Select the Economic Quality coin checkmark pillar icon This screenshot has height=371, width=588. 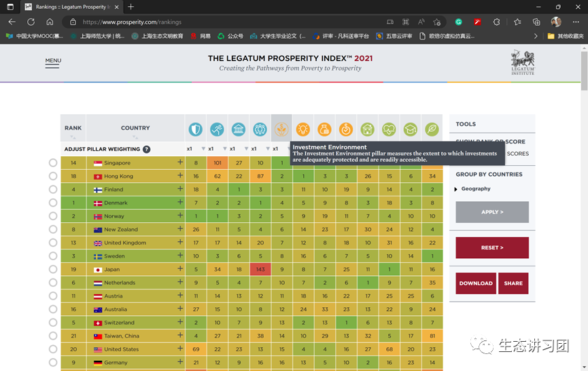pos(346,129)
